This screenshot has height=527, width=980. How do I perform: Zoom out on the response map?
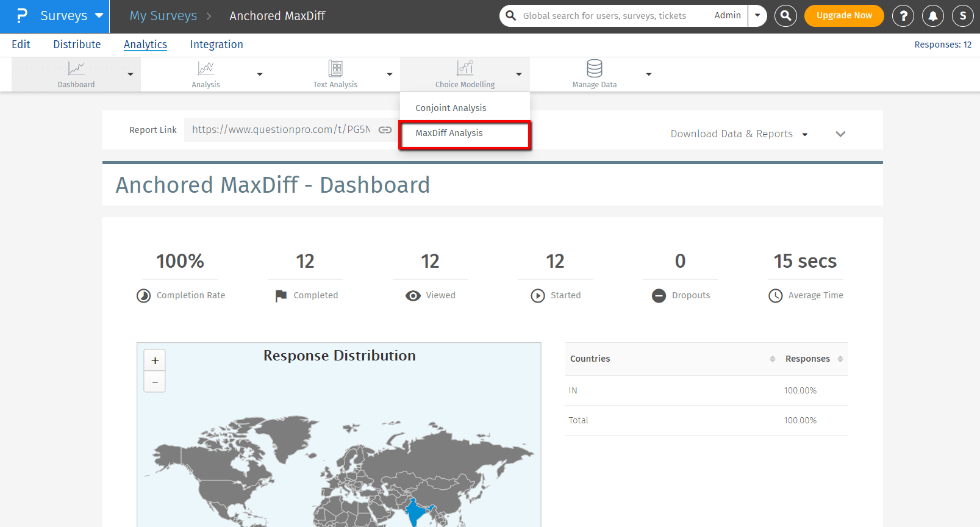click(x=155, y=382)
